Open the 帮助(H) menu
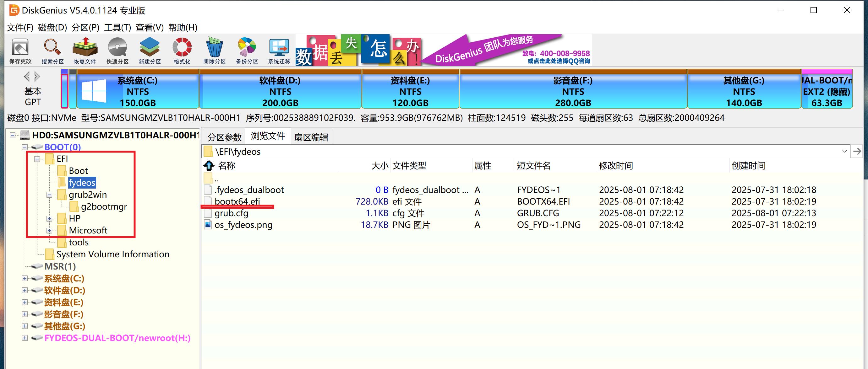Image resolution: width=868 pixels, height=369 pixels. coord(183,27)
